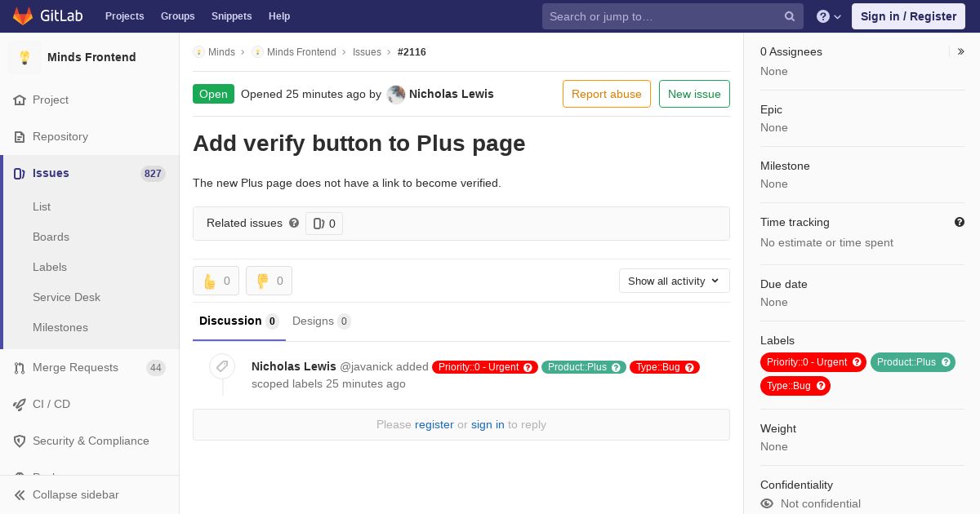Screen dimensions: 980x514
Task: Open Issues List in sidebar
Action: (42, 206)
